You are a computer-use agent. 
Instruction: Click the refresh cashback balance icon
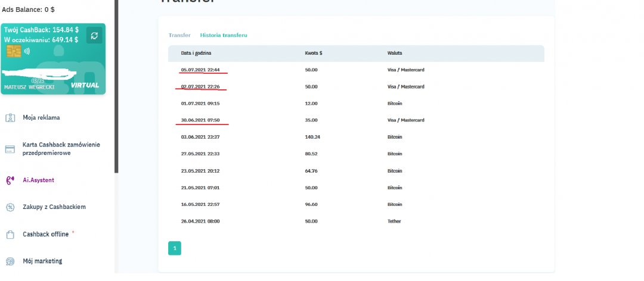pyautogui.click(x=94, y=36)
